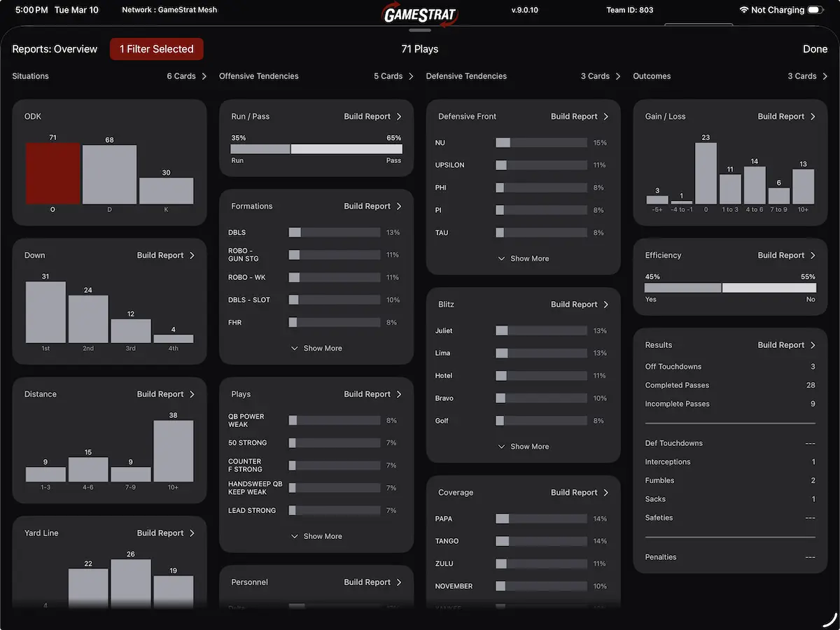This screenshot has width=840, height=630.
Task: Build Report for Run / Pass
Action: click(372, 117)
